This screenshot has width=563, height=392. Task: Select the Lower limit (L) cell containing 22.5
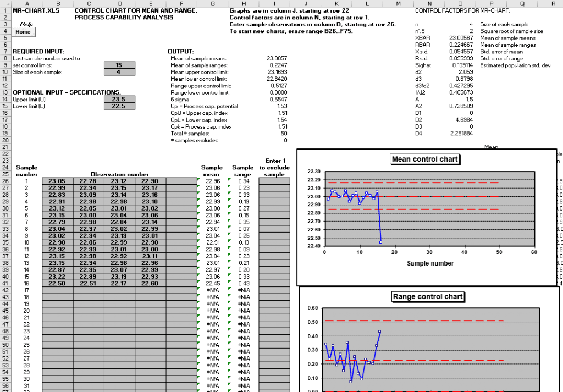click(119, 106)
